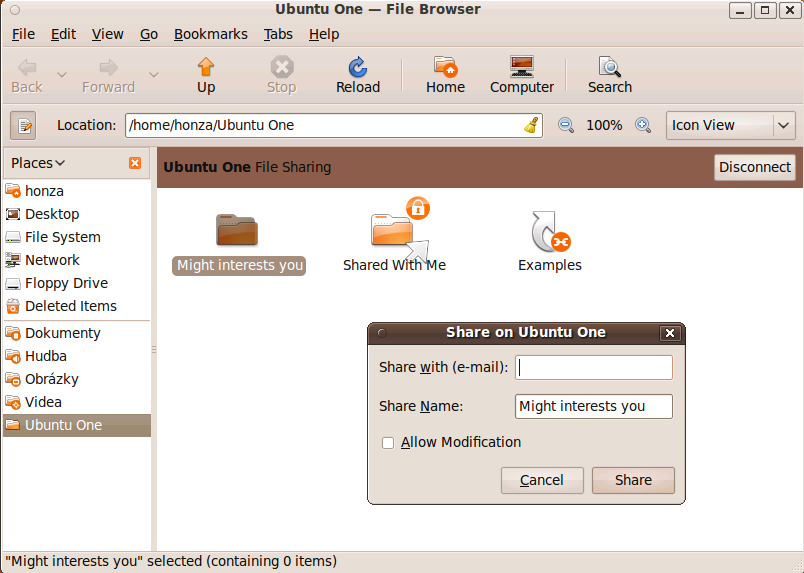Open the View menu
804x573 pixels.
coord(108,34)
